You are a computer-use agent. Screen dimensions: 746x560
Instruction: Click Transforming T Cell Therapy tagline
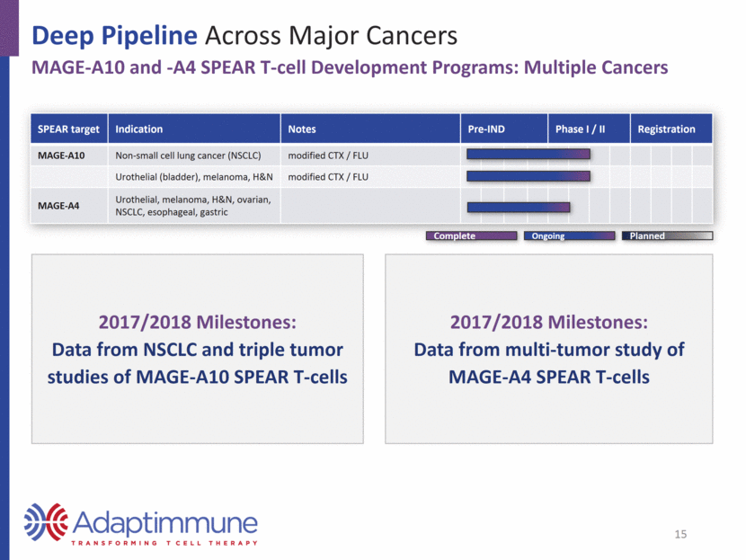click(x=164, y=543)
